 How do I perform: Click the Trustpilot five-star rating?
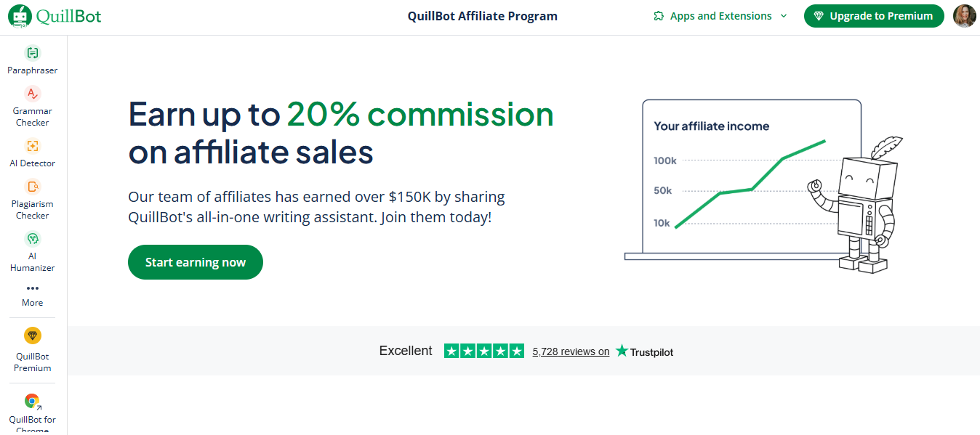[484, 351]
